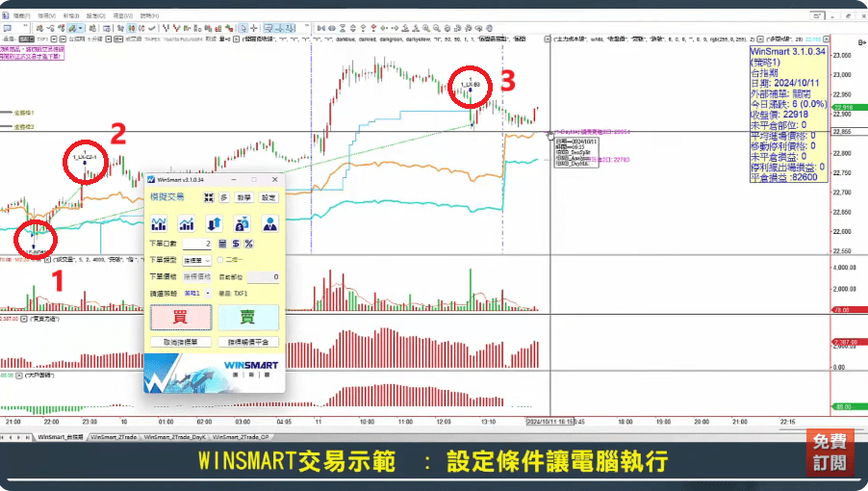
Task: Close the main indicator via X after 量=0
Action: tap(236, 39)
